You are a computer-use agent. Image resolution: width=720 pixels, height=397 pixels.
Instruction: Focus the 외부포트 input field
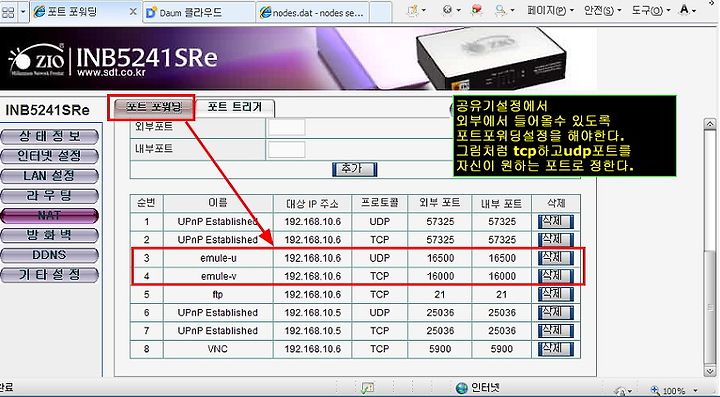(287, 127)
